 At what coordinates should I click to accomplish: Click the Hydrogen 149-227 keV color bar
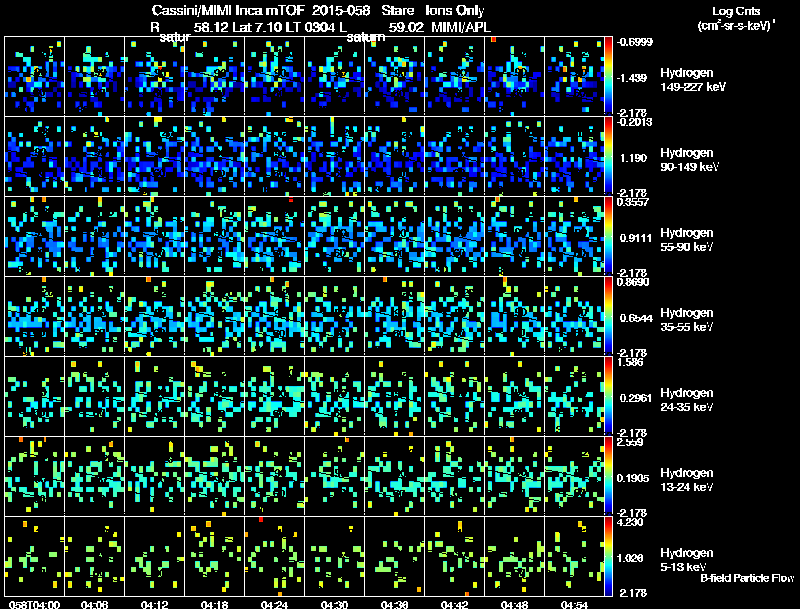(608, 75)
